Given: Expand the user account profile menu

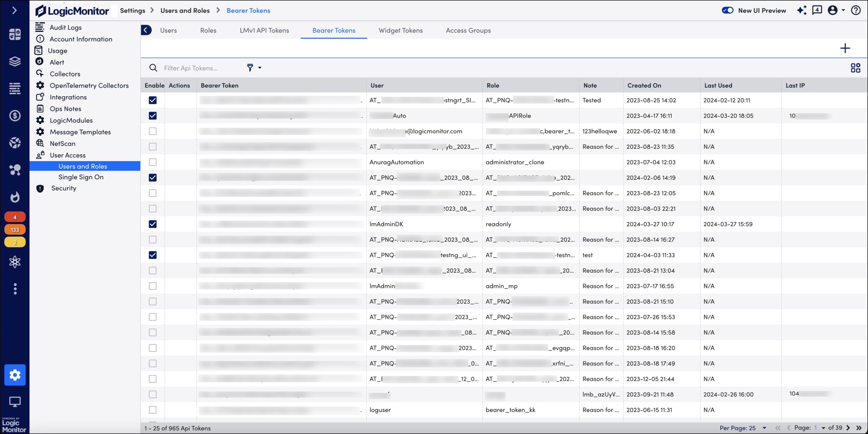Looking at the screenshot, I should pyautogui.click(x=836, y=11).
